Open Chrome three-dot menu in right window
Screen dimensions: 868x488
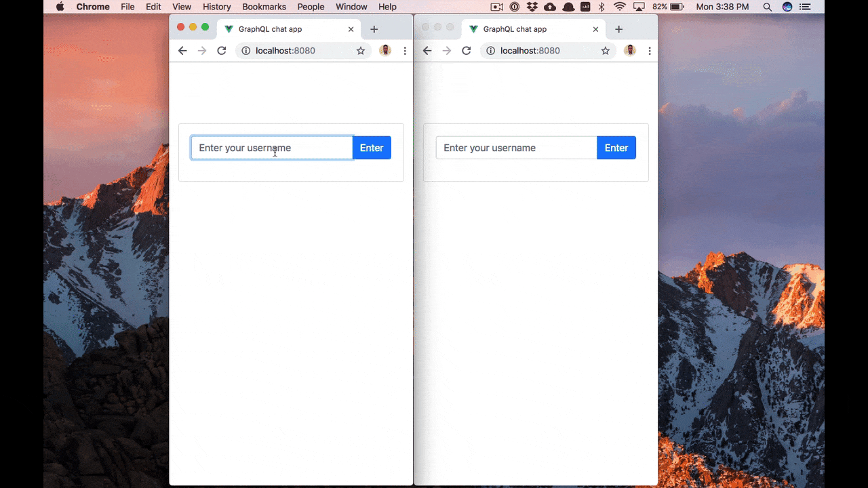pos(649,51)
